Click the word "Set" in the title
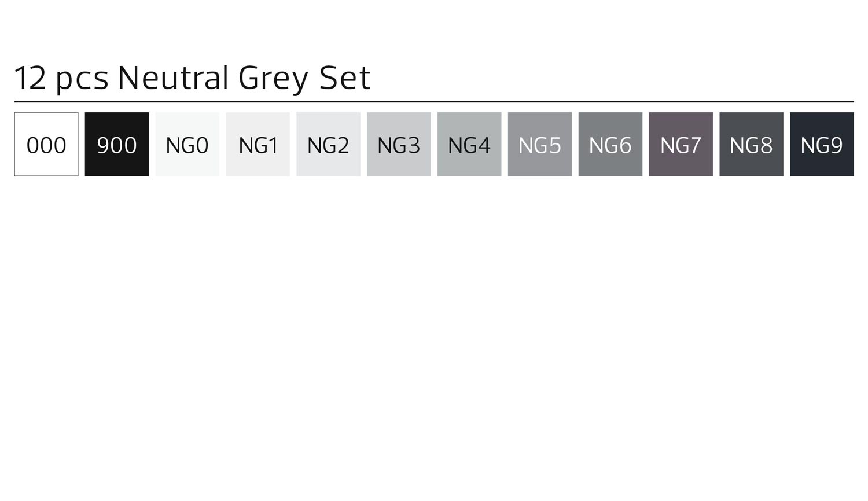The image size is (868, 501). point(345,78)
